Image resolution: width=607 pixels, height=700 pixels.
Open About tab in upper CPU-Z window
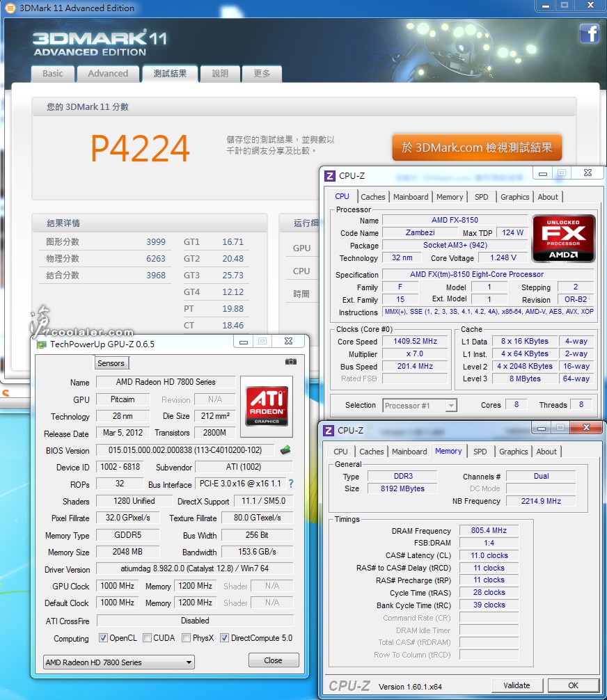coord(548,197)
